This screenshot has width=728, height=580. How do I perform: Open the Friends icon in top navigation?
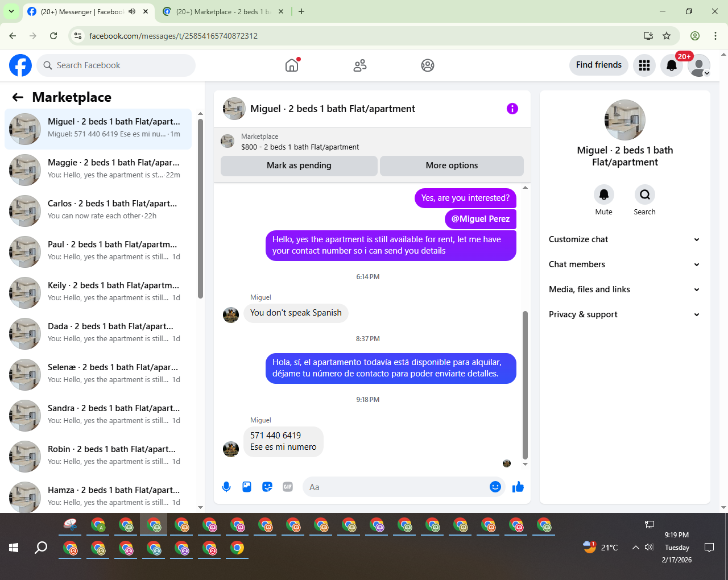(x=360, y=65)
